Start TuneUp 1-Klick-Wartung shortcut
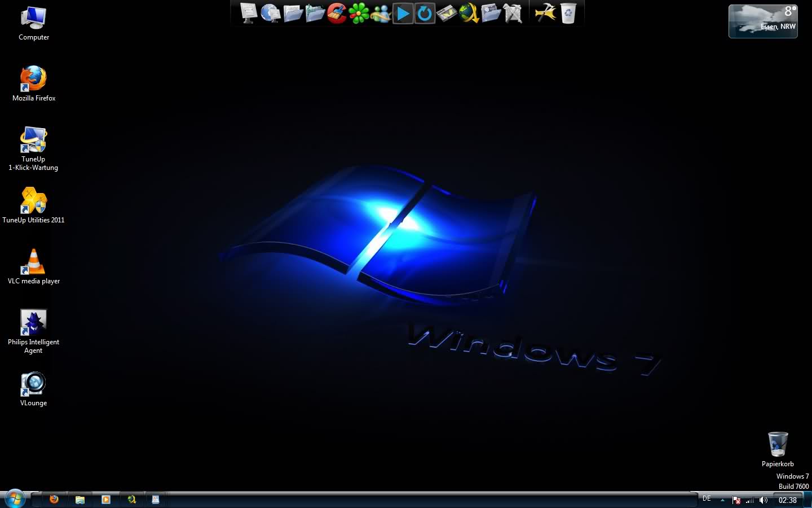 (x=33, y=140)
